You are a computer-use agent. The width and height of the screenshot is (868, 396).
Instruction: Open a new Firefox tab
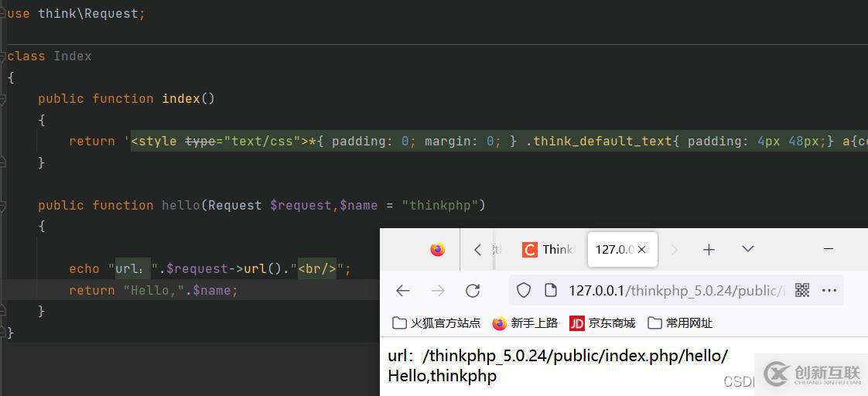pyautogui.click(x=709, y=250)
